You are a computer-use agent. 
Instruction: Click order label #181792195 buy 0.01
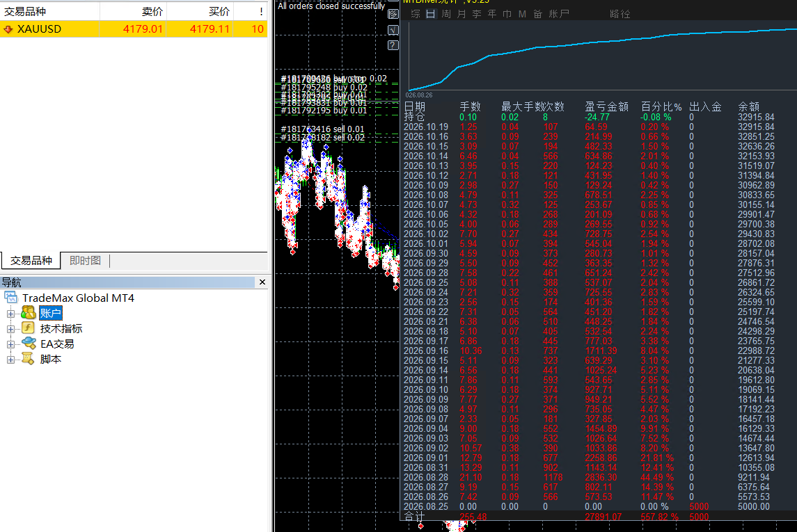(323, 110)
